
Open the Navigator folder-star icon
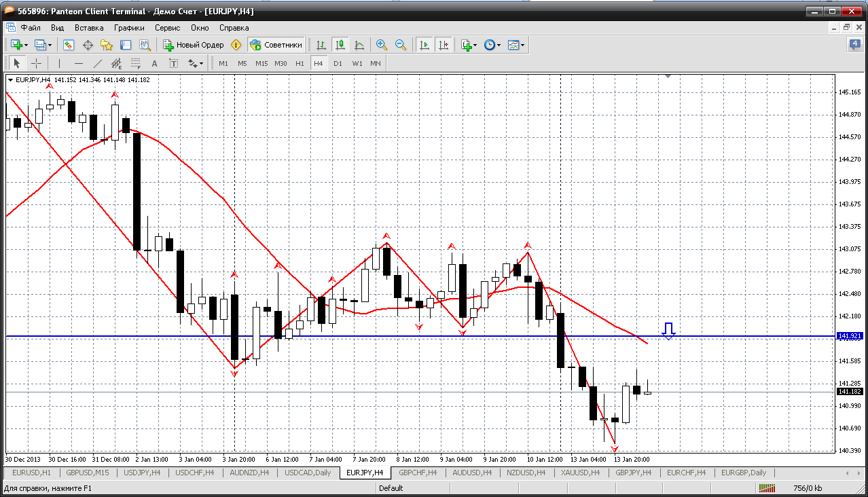pos(107,45)
